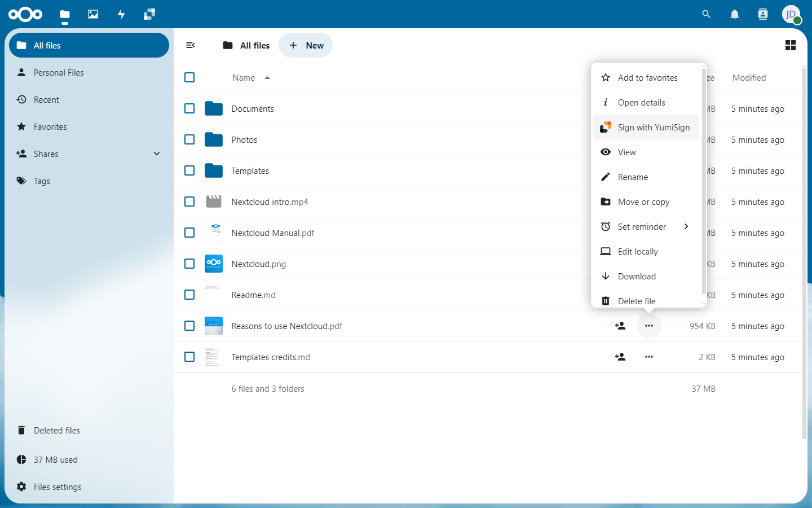The height and width of the screenshot is (508, 812).
Task: Open All files in the sidebar
Action: coord(89,45)
